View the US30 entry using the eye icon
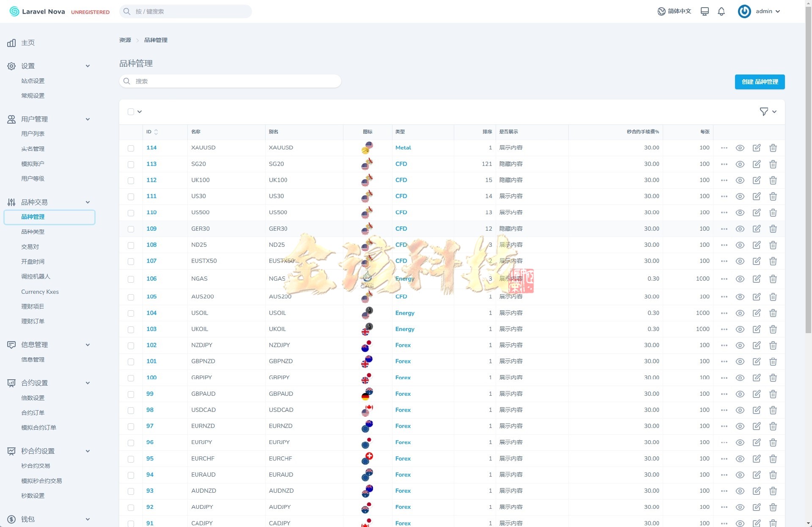 [x=740, y=196]
